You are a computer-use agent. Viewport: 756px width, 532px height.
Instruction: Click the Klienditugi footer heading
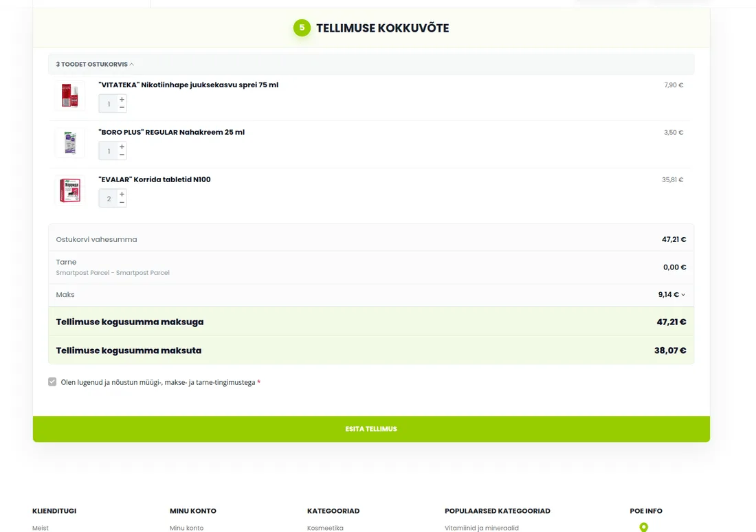(x=54, y=511)
